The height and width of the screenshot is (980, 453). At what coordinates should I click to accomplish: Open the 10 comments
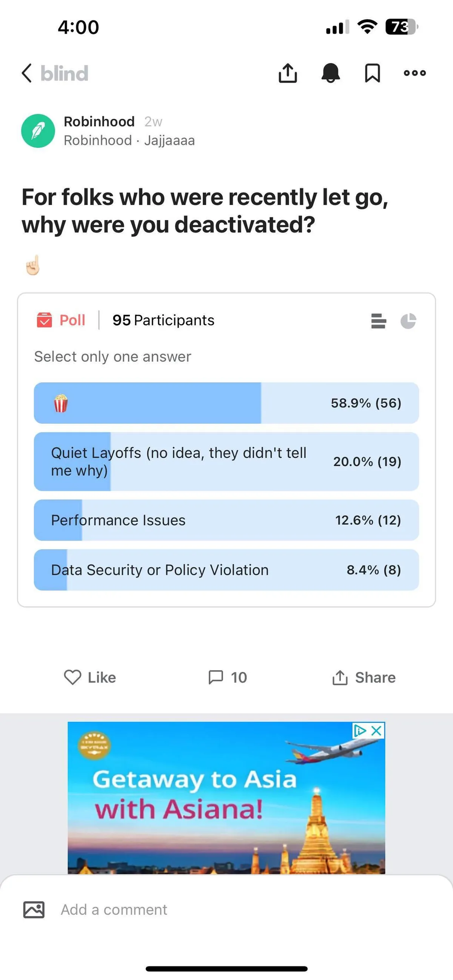click(228, 678)
